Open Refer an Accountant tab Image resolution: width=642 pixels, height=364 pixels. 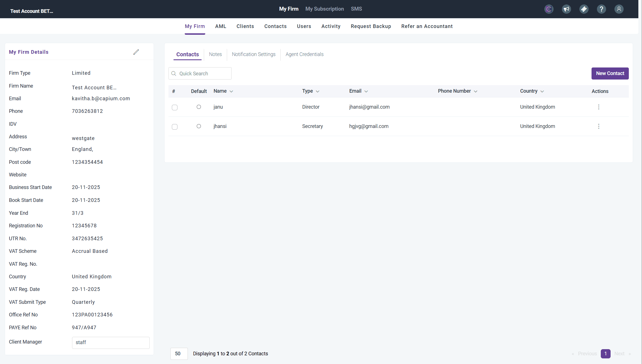(x=427, y=26)
